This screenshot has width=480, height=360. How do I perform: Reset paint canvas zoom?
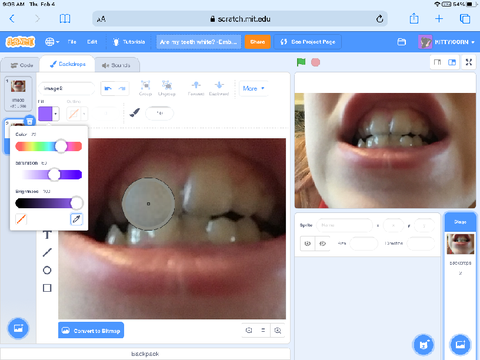click(263, 330)
